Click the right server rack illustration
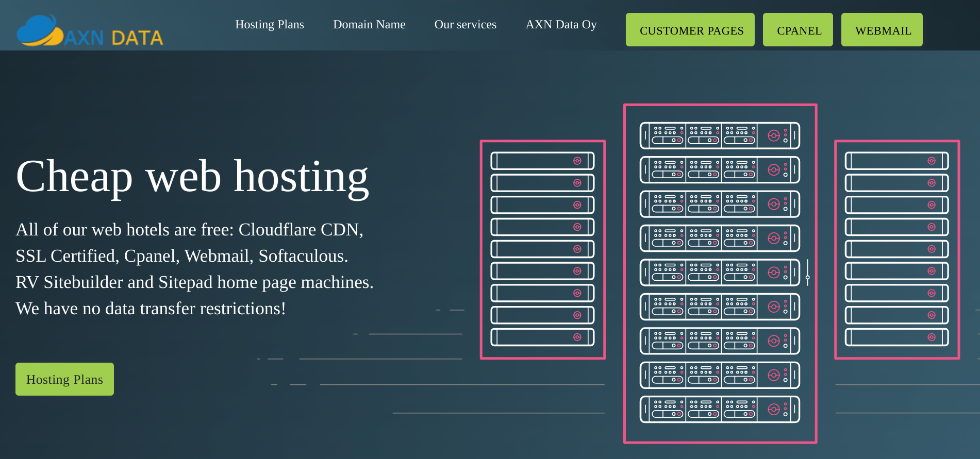The height and width of the screenshot is (459, 980). [897, 249]
